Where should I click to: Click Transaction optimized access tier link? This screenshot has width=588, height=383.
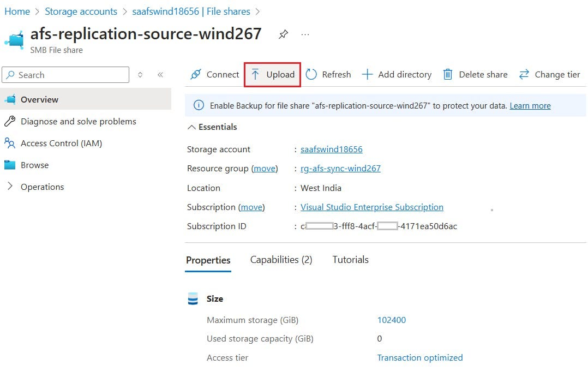[x=420, y=358]
